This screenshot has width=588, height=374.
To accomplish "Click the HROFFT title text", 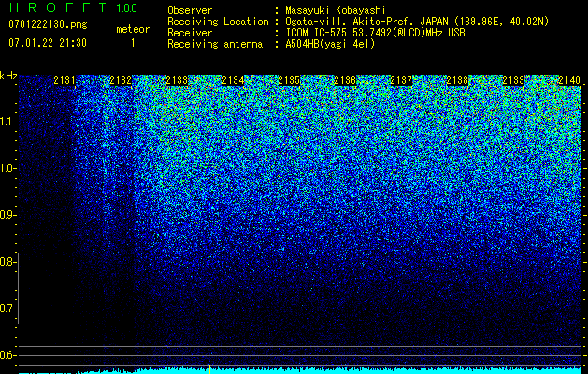I will tap(58, 7).
